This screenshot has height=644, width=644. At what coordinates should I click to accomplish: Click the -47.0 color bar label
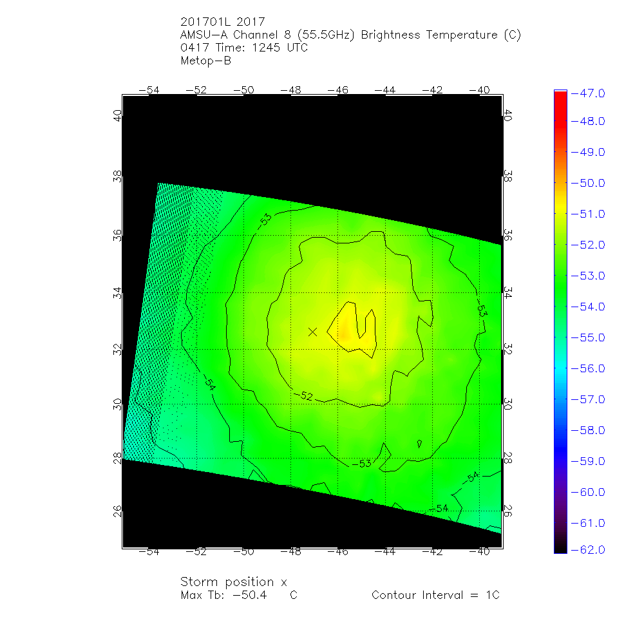pos(588,93)
